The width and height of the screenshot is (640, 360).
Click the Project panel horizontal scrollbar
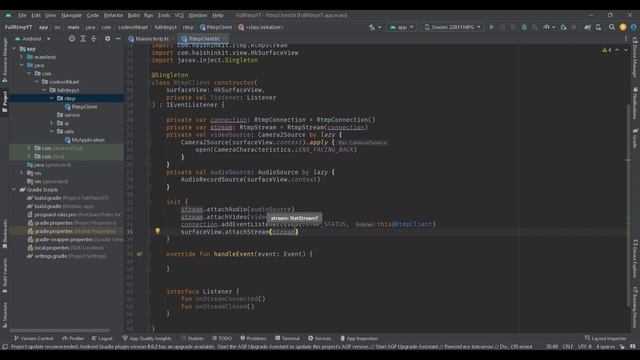60,330
